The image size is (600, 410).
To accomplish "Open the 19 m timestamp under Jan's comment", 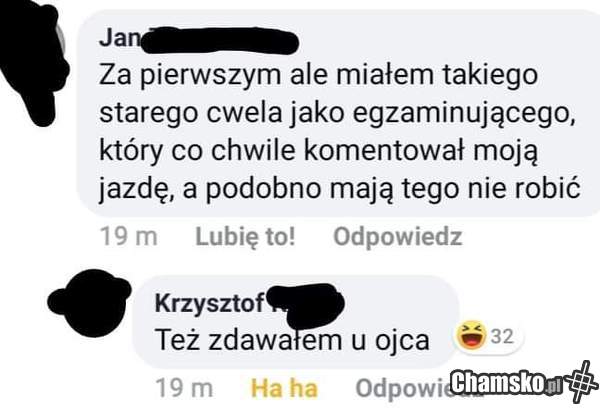I will tap(129, 237).
